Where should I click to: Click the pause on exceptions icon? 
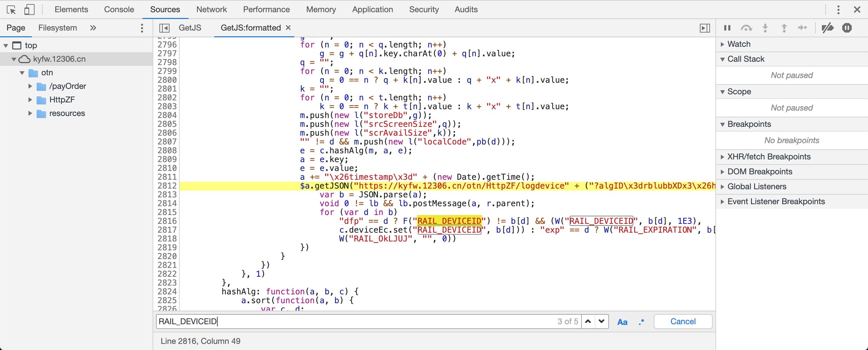(x=847, y=28)
